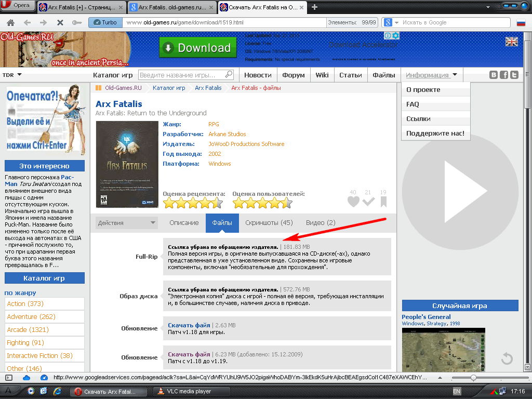Image resolution: width=532 pixels, height=399 pixels.
Task: Click the Каталог игр header link
Action: [113, 75]
